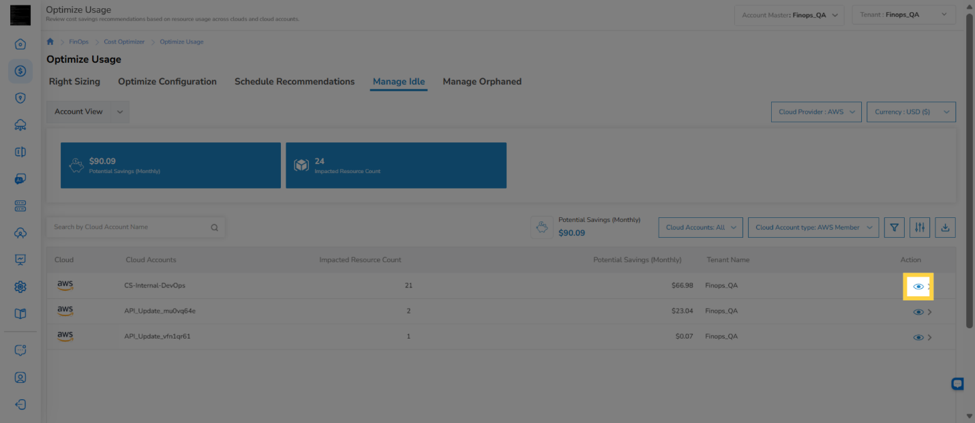Viewport: 975px width, 423px height.
Task: Click the AWS logo in the CS-Internal-DevOps row
Action: coord(65,285)
